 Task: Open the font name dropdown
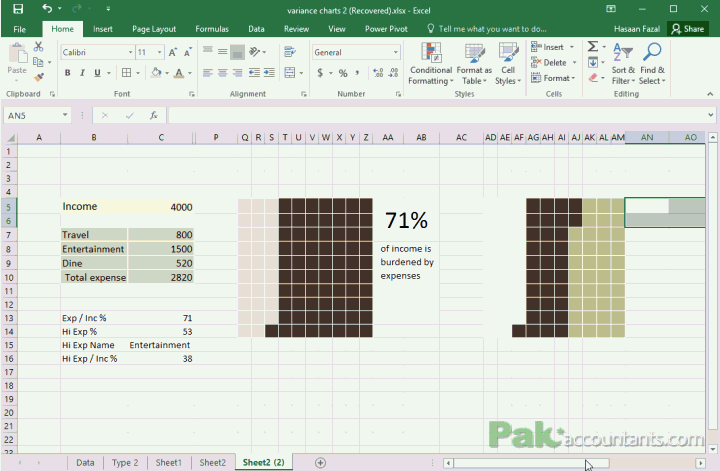click(x=130, y=52)
